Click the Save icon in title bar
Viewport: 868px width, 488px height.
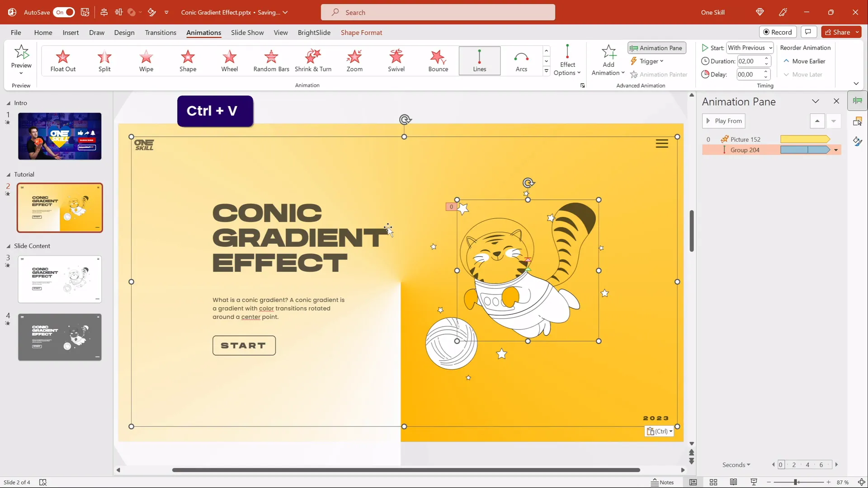coord(85,12)
